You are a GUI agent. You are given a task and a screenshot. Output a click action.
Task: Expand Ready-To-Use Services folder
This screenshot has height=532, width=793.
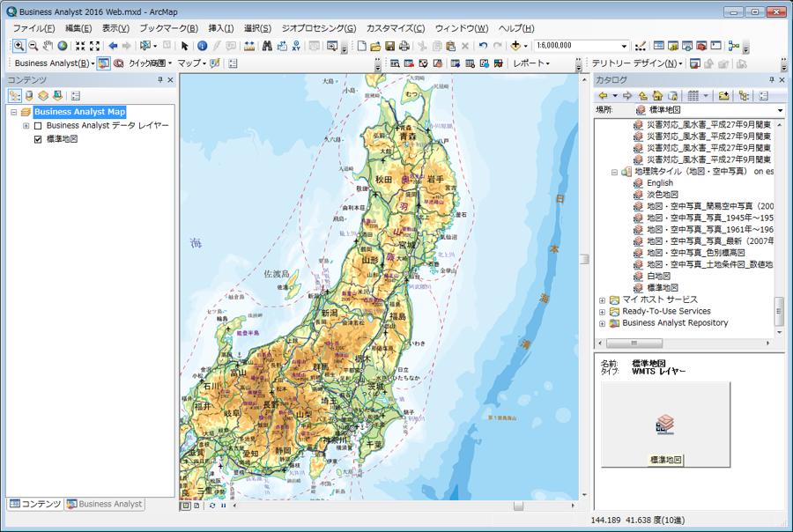click(603, 312)
